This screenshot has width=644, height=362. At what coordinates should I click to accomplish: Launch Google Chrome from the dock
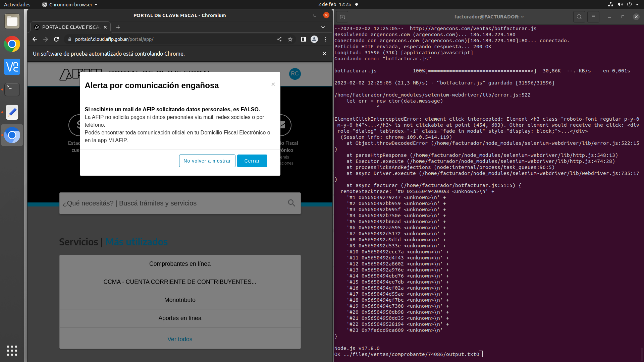click(12, 44)
